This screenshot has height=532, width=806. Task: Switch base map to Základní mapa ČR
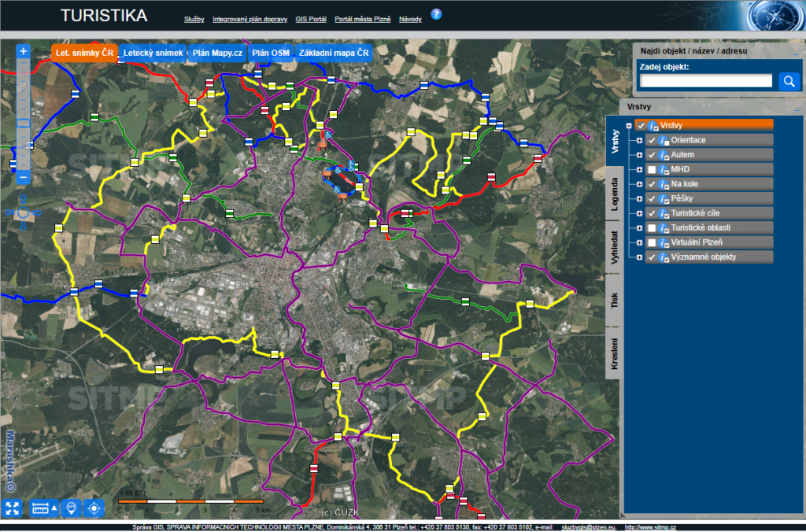(x=334, y=54)
